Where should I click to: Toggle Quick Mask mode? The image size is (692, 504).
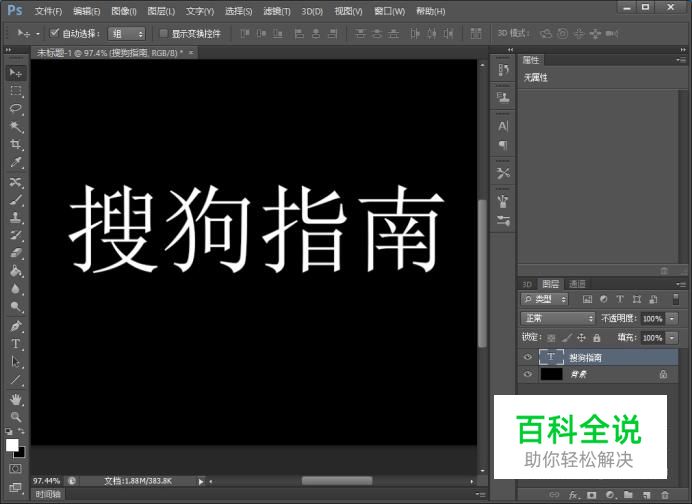coord(15,469)
